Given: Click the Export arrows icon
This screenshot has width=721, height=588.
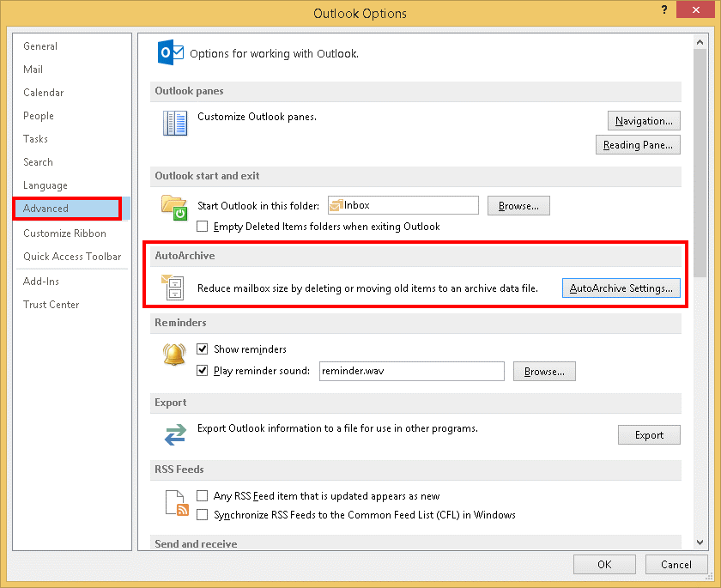Looking at the screenshot, I should coord(175,434).
